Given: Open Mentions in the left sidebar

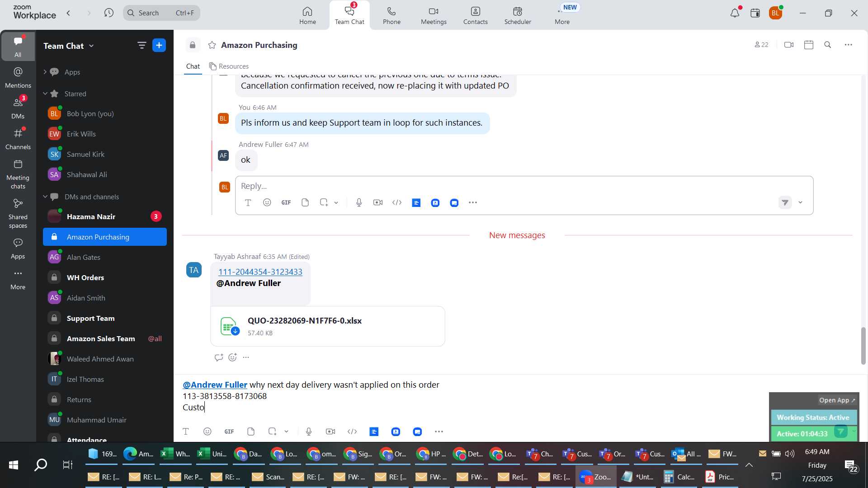Looking at the screenshot, I should pos(18,77).
